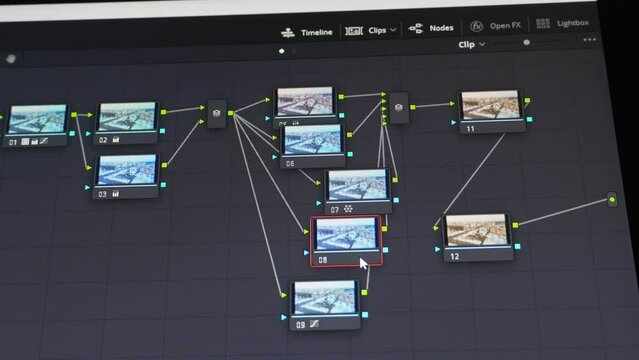This screenshot has width=639, height=360.
Task: Click the histogram icon on node 03
Action: [x=116, y=194]
